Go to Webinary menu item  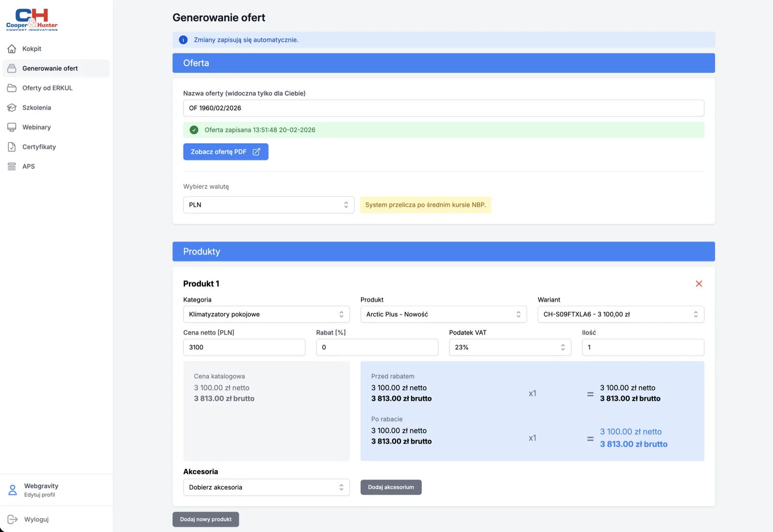[x=37, y=127]
